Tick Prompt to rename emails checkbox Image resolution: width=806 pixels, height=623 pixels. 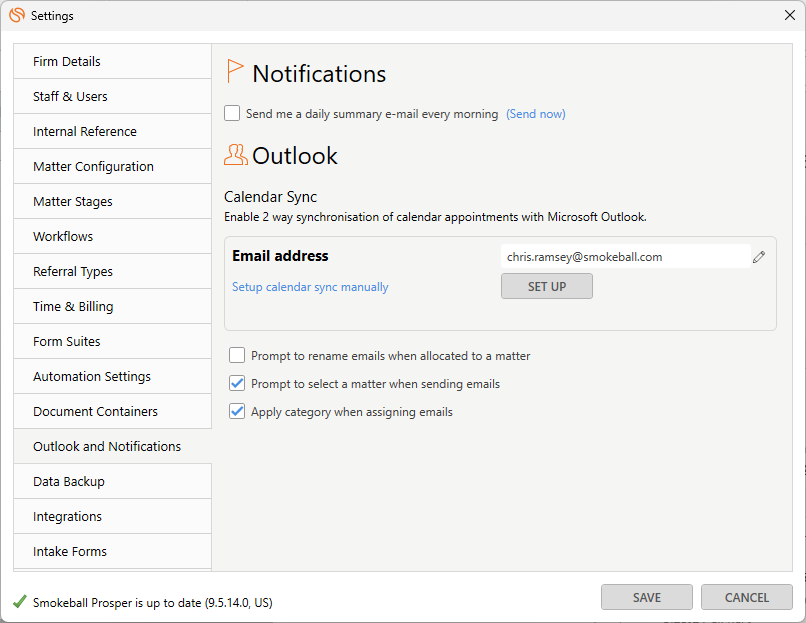[x=237, y=355]
